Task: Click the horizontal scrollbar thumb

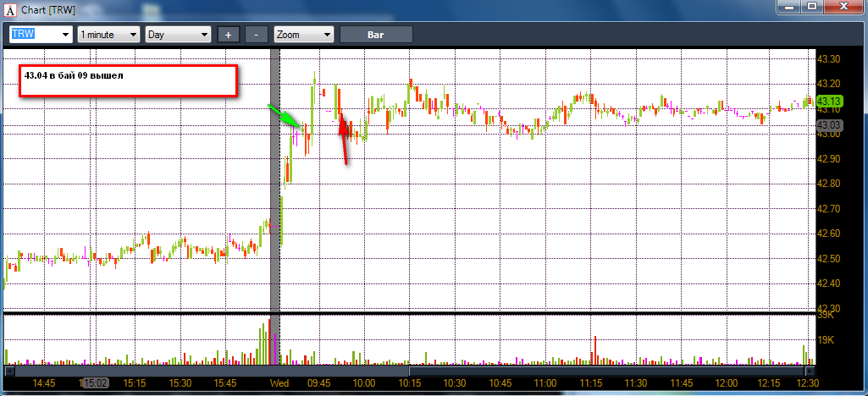Action: click(x=606, y=371)
